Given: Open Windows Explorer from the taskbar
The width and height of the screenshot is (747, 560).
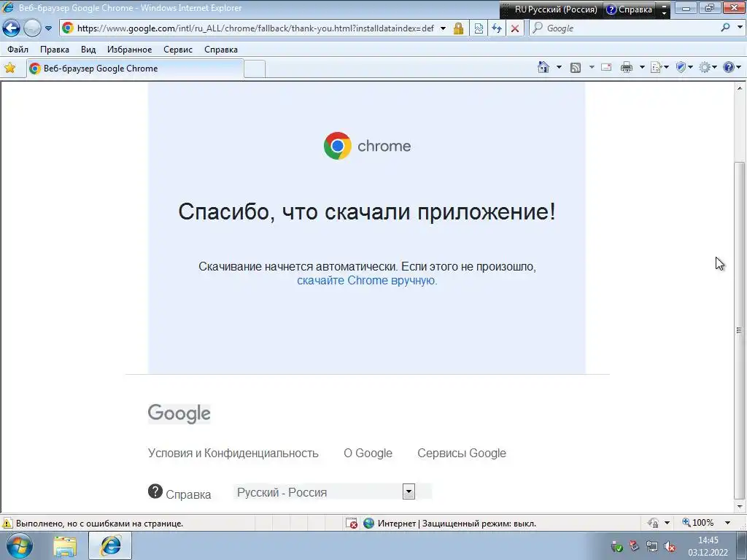Looking at the screenshot, I should pos(65,546).
